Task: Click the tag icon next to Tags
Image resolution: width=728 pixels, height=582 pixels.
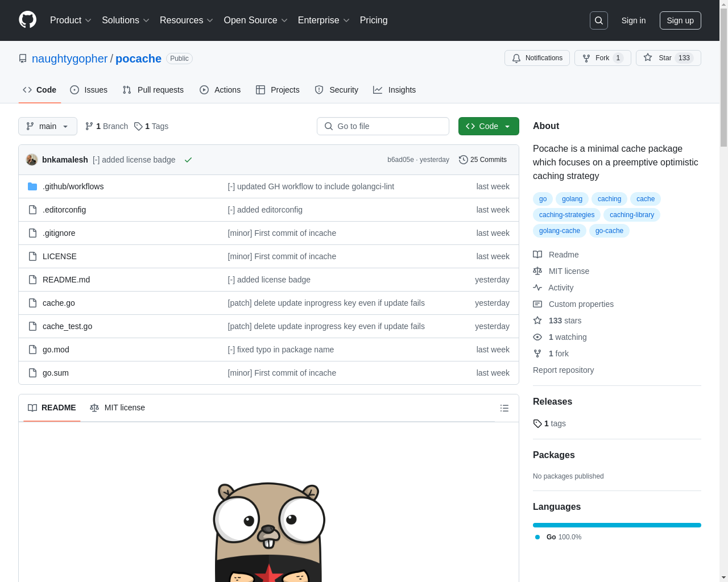Action: [x=138, y=126]
